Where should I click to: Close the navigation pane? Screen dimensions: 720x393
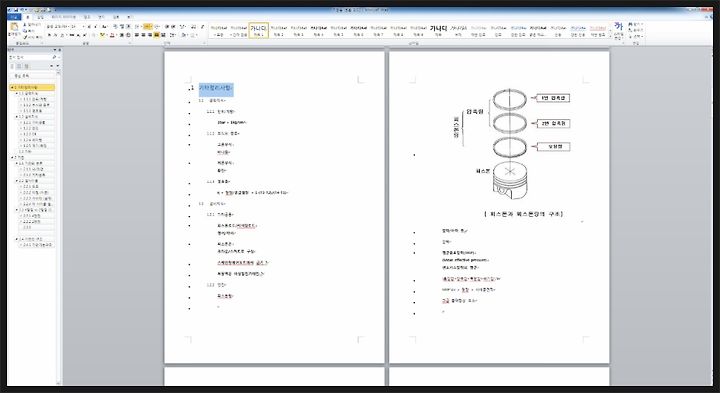click(x=59, y=50)
